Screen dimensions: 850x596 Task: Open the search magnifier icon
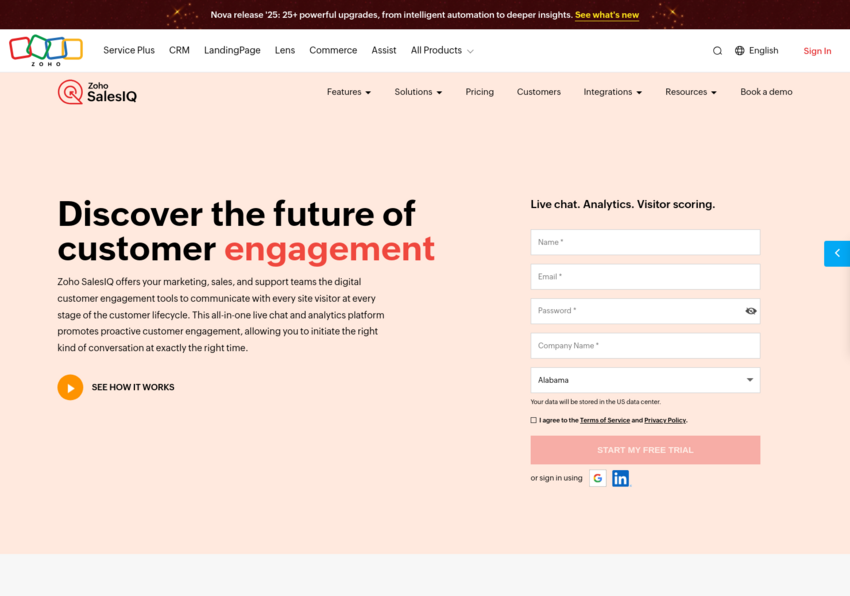(717, 51)
